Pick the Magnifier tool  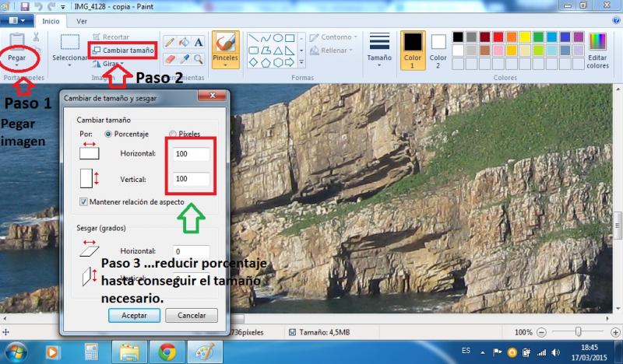tap(199, 58)
